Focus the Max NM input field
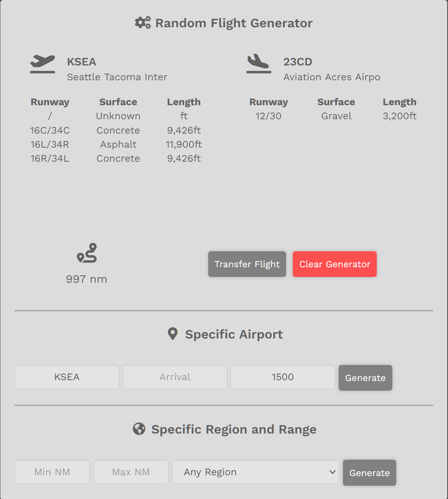Screen dimensions: 448x499 (131, 472)
